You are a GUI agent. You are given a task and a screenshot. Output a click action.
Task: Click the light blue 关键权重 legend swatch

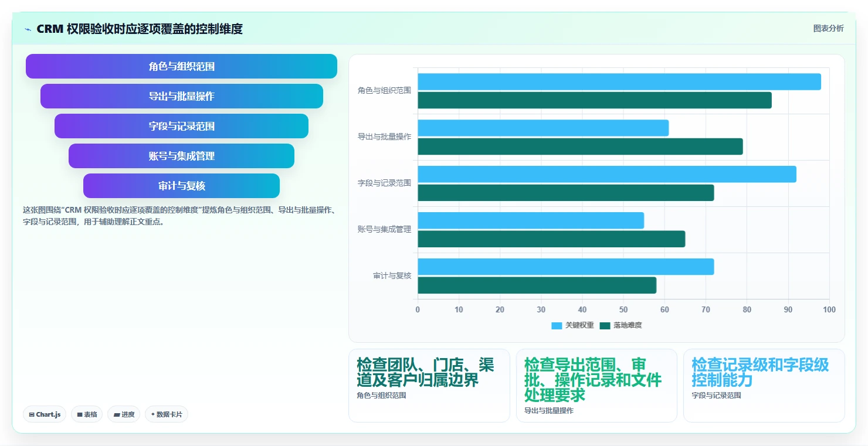[x=557, y=325]
